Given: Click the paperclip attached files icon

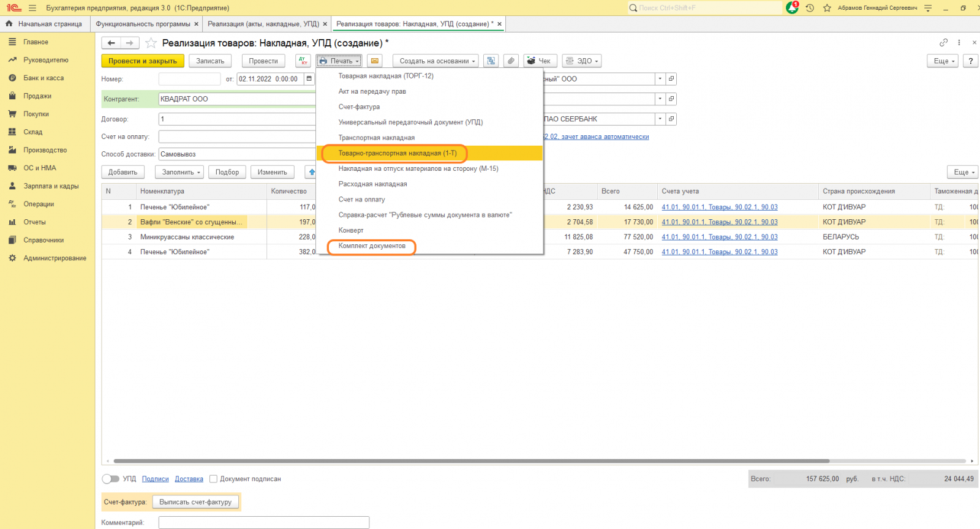Looking at the screenshot, I should click(x=511, y=61).
